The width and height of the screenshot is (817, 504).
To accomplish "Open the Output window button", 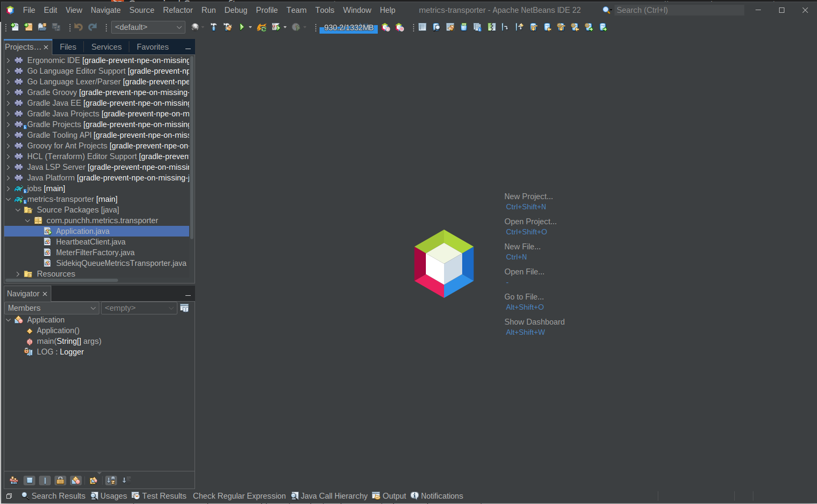I will click(x=389, y=496).
